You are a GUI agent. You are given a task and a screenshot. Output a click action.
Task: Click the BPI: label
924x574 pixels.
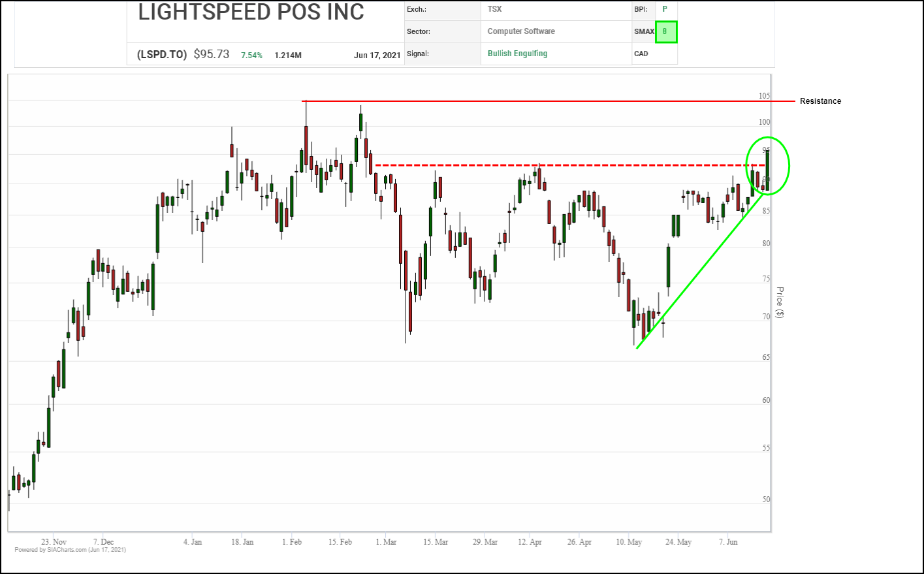pos(641,9)
